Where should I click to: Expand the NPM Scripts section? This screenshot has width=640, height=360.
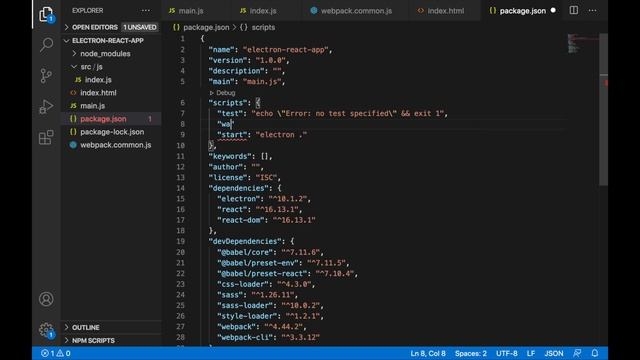click(111, 340)
